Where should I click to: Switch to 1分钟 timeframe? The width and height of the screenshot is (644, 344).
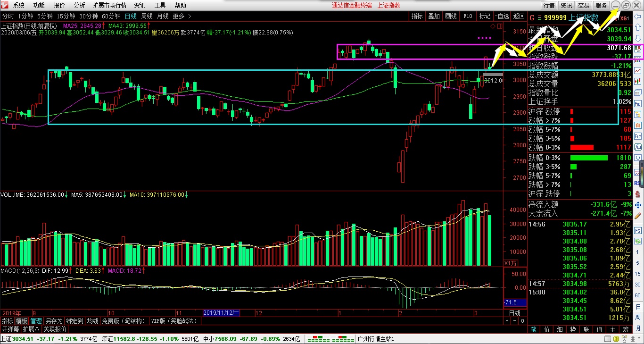coord(25,16)
